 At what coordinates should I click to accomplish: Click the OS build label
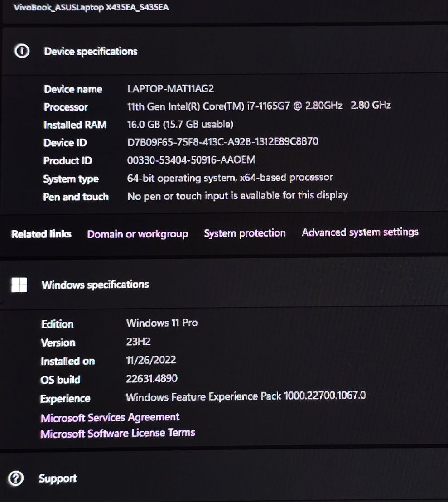click(x=60, y=380)
